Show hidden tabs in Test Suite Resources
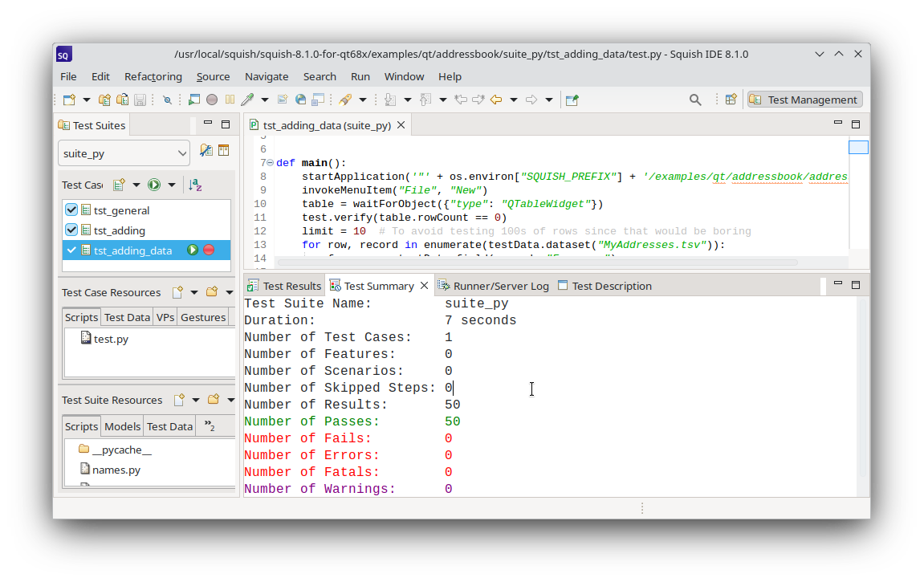Image resolution: width=924 pixels, height=582 pixels. pos(209,426)
